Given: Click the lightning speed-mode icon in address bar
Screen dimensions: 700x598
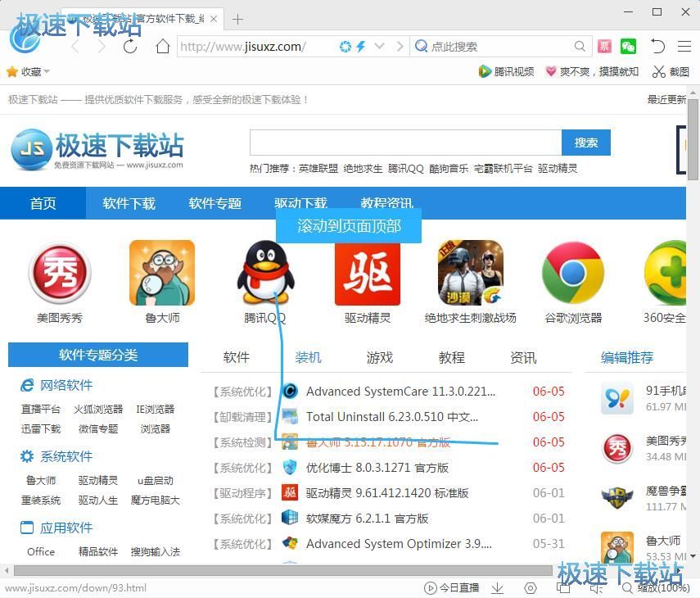Looking at the screenshot, I should click(361, 46).
